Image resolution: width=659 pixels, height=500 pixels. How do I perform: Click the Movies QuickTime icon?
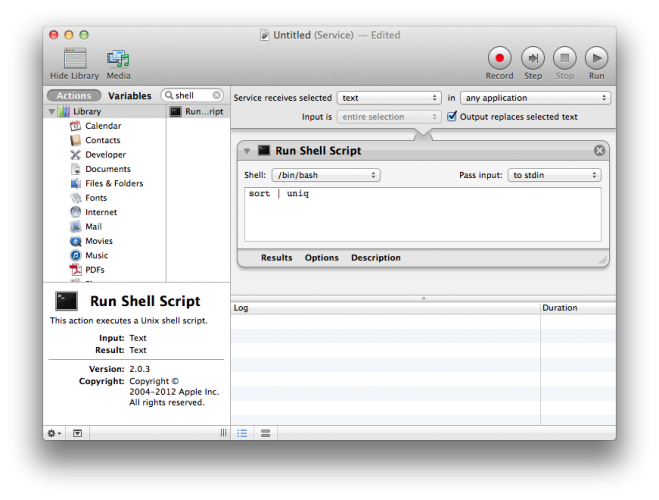(x=76, y=241)
